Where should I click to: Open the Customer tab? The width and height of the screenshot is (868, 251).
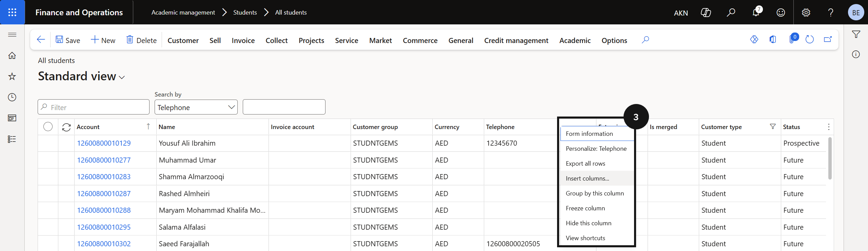[183, 40]
